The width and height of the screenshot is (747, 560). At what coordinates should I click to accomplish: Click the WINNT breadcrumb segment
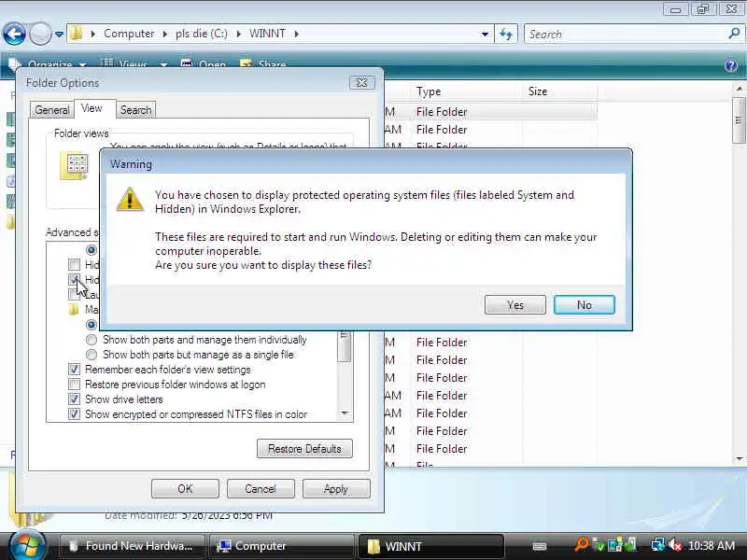[x=267, y=34]
